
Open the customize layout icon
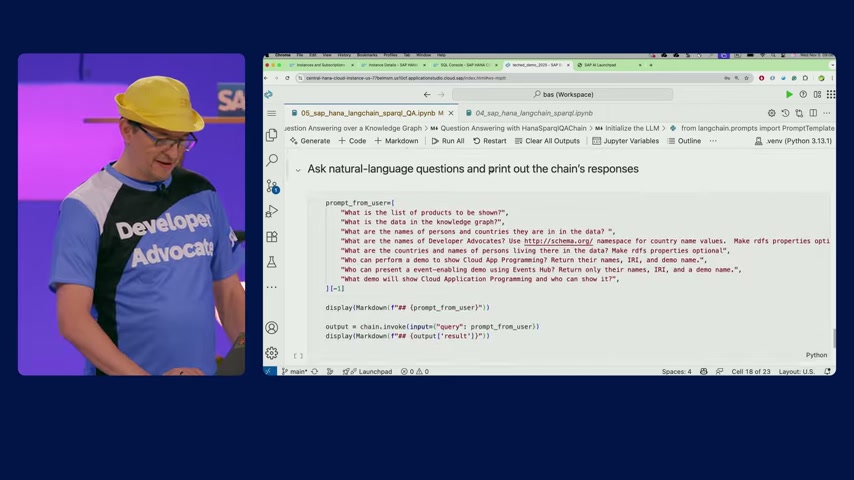pyautogui.click(x=818, y=94)
